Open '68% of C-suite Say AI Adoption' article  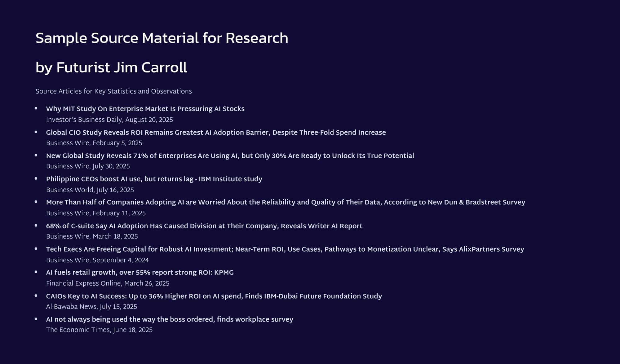click(x=204, y=226)
